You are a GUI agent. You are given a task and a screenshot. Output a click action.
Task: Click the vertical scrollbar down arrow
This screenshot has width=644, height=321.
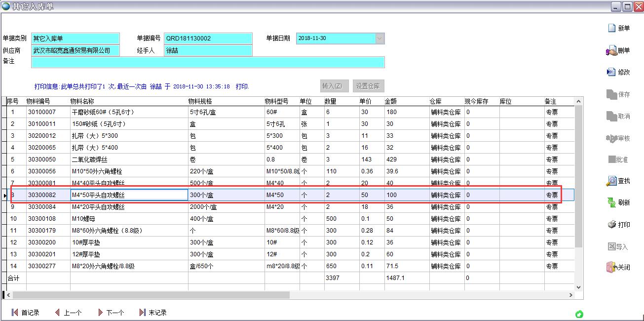click(x=579, y=286)
